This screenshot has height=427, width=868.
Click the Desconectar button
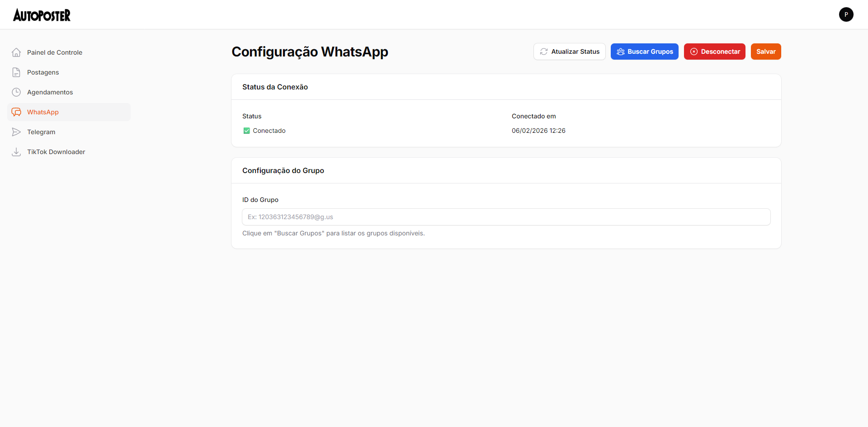pyautogui.click(x=714, y=52)
